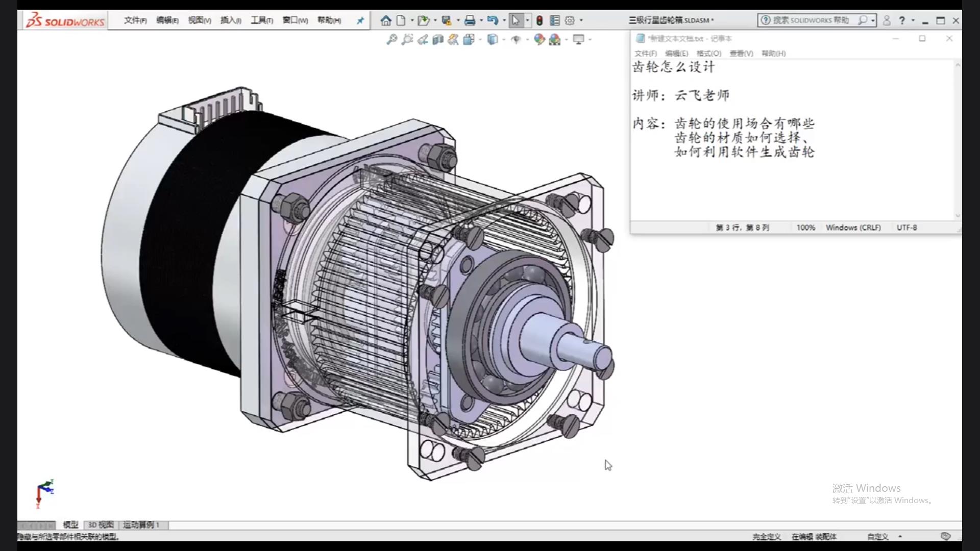Click the Zoom to Fit magnifier icon

click(x=392, y=39)
